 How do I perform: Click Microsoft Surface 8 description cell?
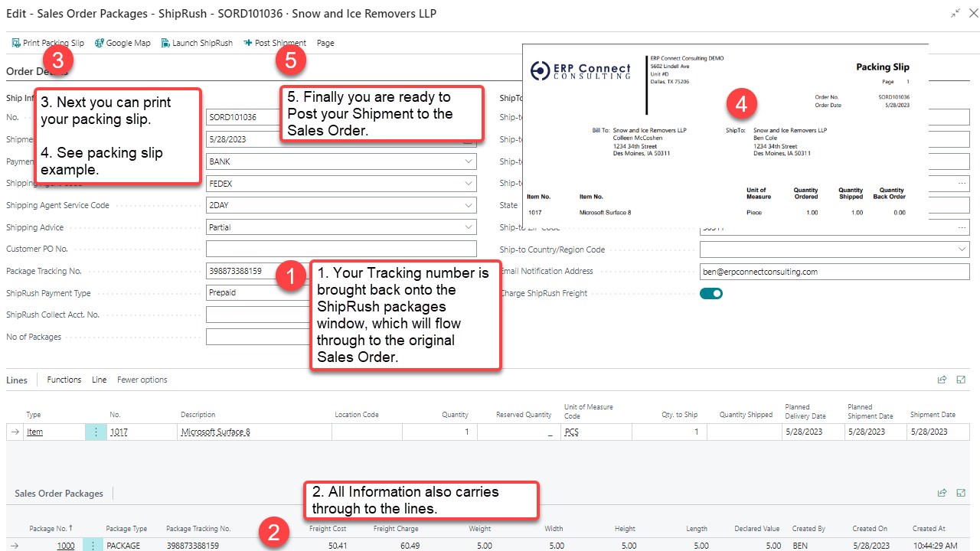pos(254,432)
